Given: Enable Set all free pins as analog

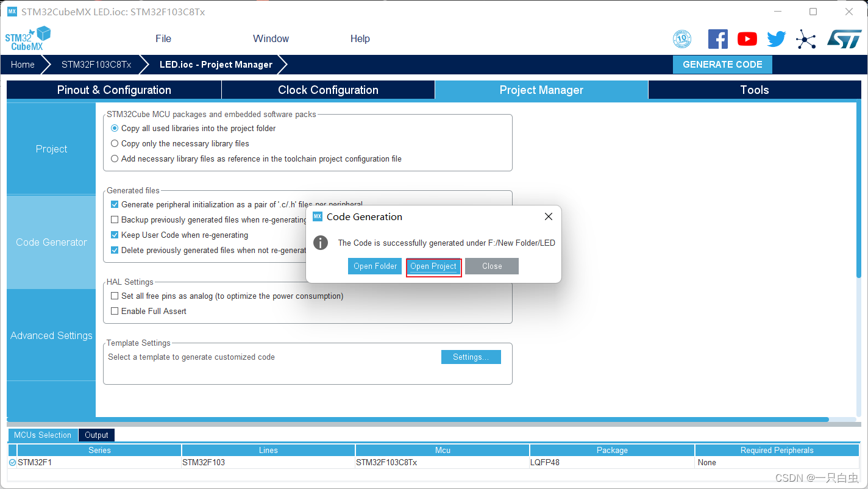Looking at the screenshot, I should (x=115, y=296).
